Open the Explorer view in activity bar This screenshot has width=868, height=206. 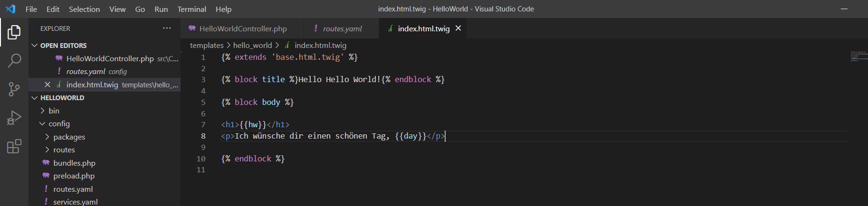coord(14,32)
